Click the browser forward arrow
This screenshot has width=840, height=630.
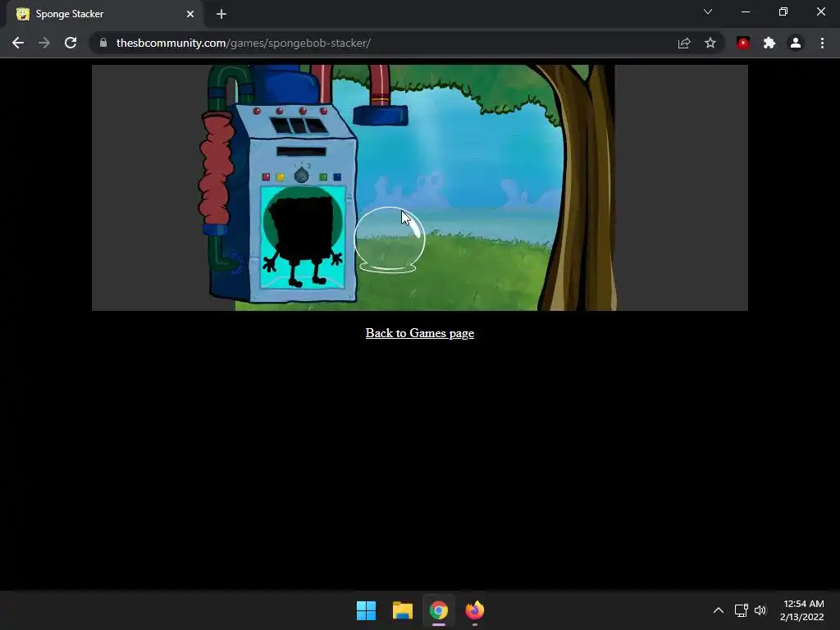click(44, 43)
